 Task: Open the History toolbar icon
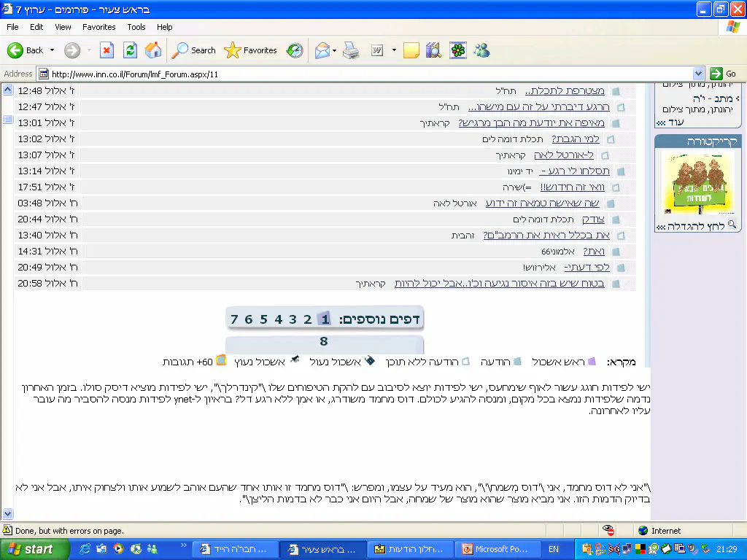(295, 50)
